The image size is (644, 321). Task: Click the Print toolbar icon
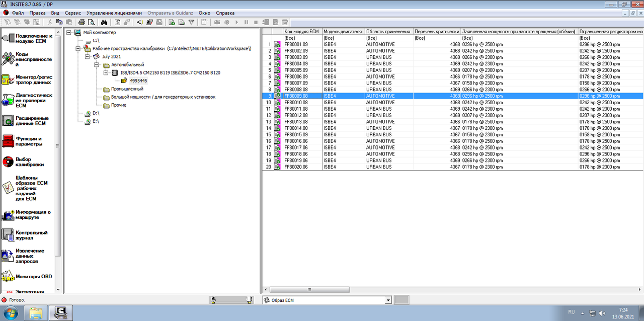click(x=82, y=22)
